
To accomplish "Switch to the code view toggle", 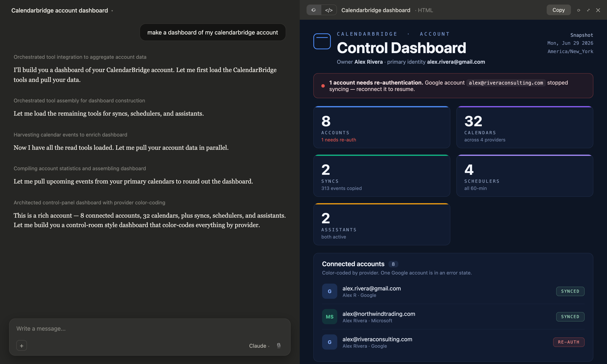I will tap(329, 10).
